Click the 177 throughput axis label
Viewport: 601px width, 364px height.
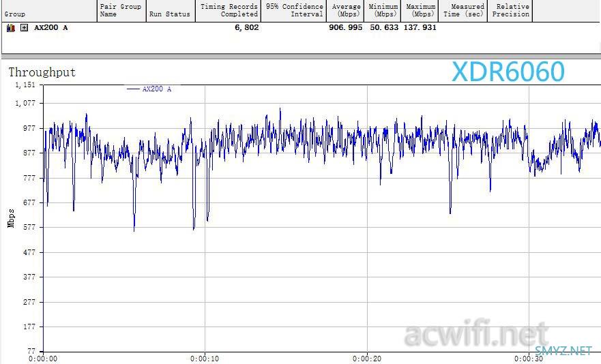(x=29, y=327)
